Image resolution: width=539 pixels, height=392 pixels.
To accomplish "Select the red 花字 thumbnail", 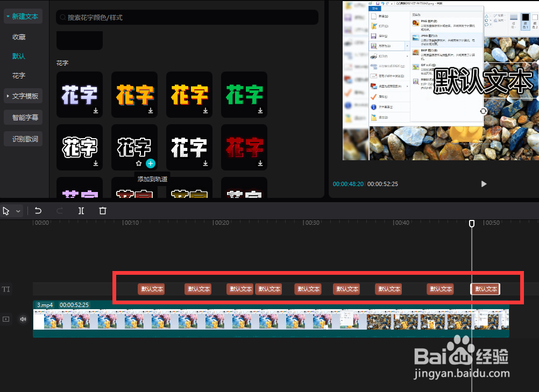I will (x=244, y=147).
